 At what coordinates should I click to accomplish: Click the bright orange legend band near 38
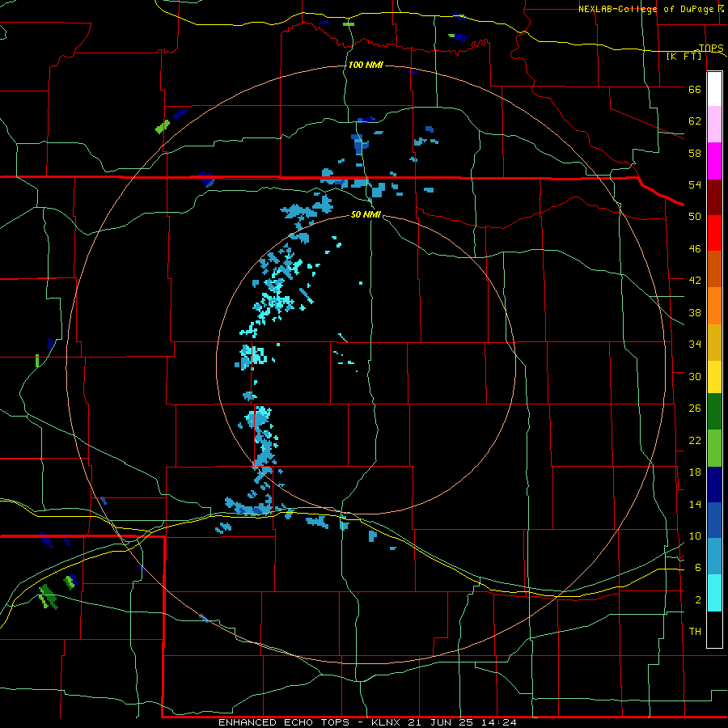tap(714, 306)
